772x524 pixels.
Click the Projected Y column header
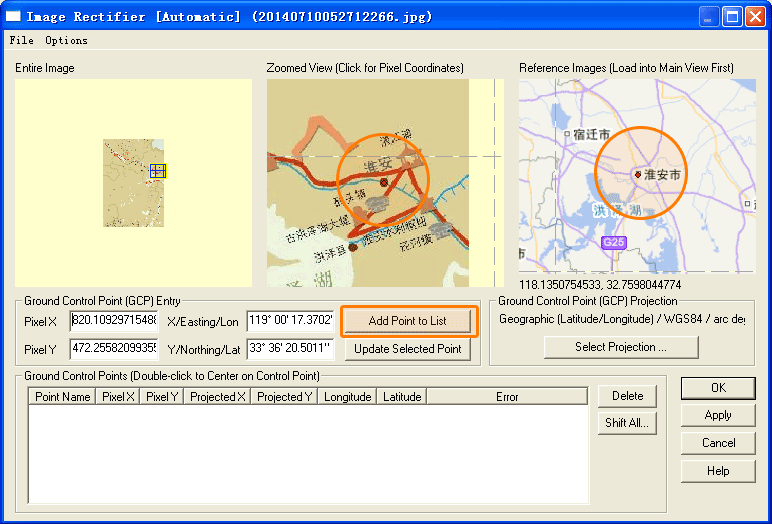point(285,397)
